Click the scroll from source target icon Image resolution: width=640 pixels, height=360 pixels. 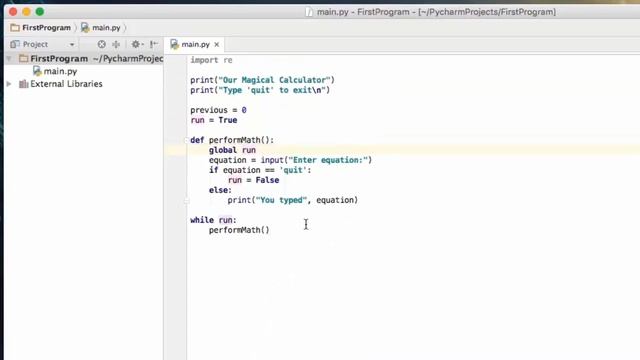(x=102, y=44)
